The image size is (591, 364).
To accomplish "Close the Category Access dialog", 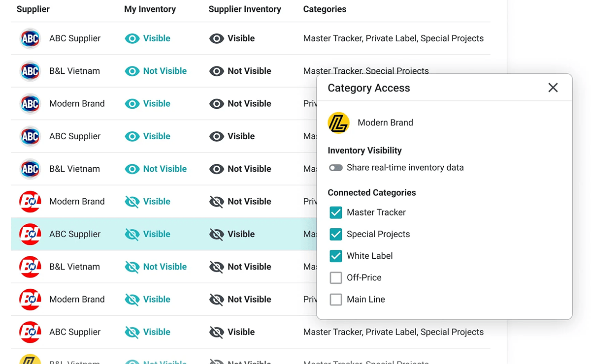I will tap(553, 88).
